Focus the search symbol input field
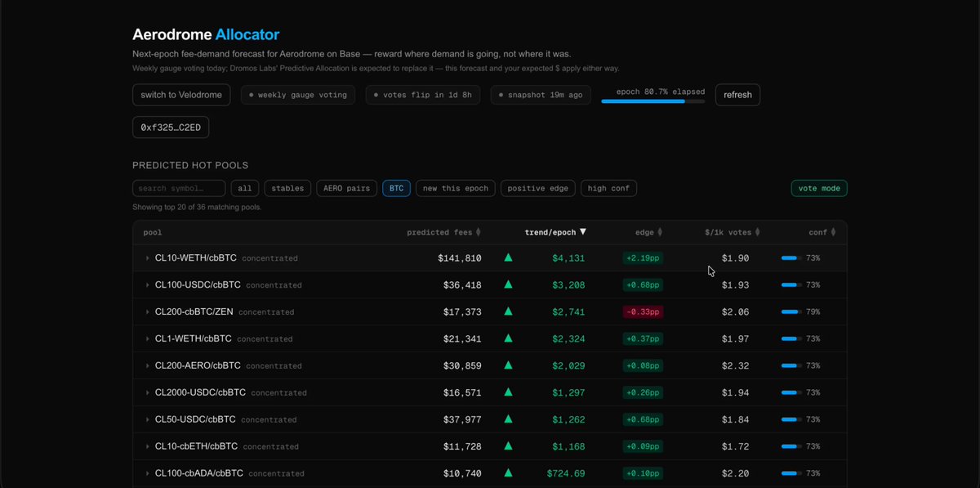This screenshot has width=980, height=488. coord(179,188)
